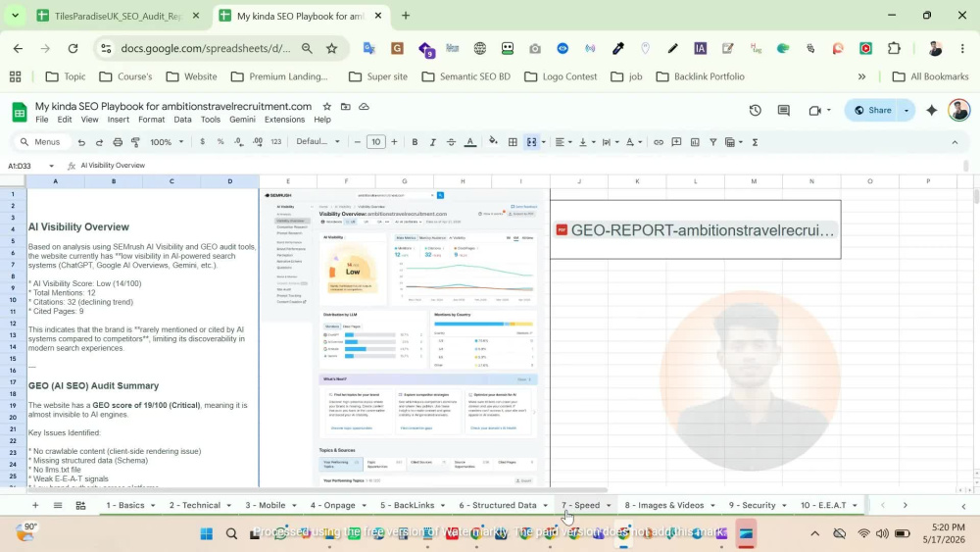Viewport: 980px width, 552px height.
Task: Toggle italic formatting
Action: 432,142
